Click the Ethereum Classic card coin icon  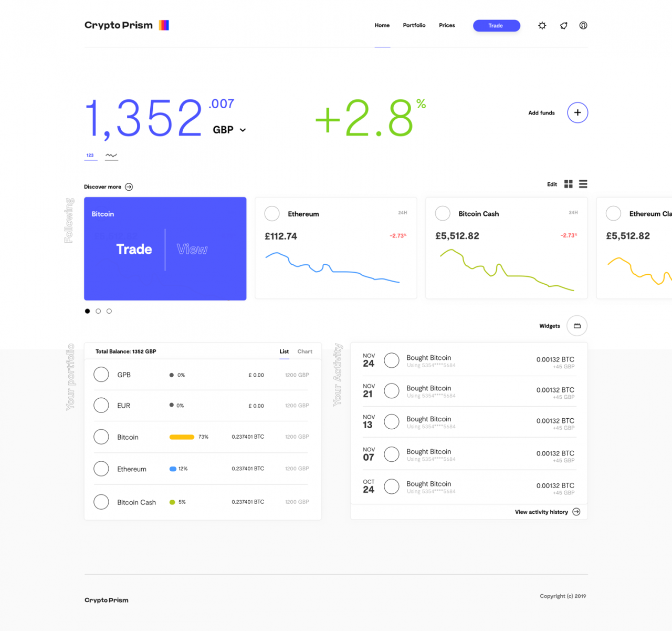click(613, 213)
